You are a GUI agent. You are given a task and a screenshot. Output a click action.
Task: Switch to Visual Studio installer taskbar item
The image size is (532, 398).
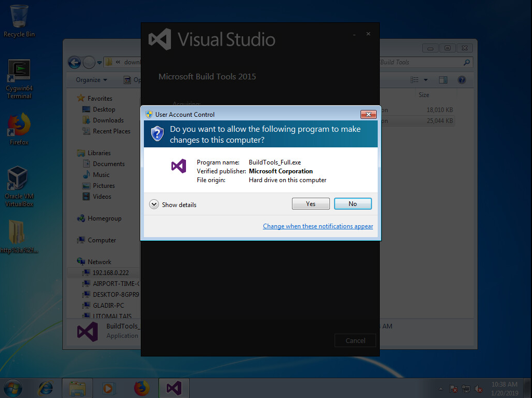click(x=174, y=388)
